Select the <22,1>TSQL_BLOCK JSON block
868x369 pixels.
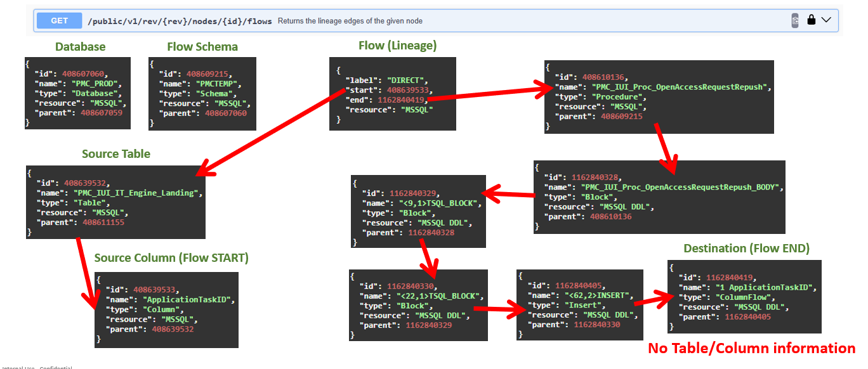418,305
